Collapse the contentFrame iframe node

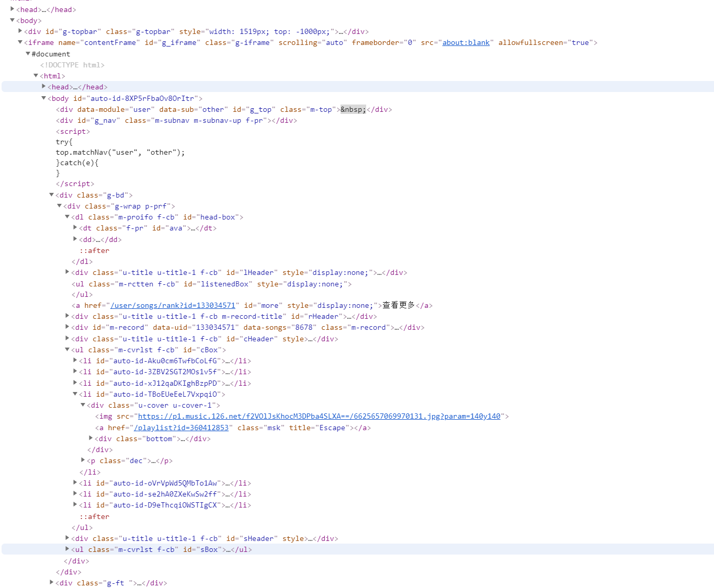(x=20, y=42)
